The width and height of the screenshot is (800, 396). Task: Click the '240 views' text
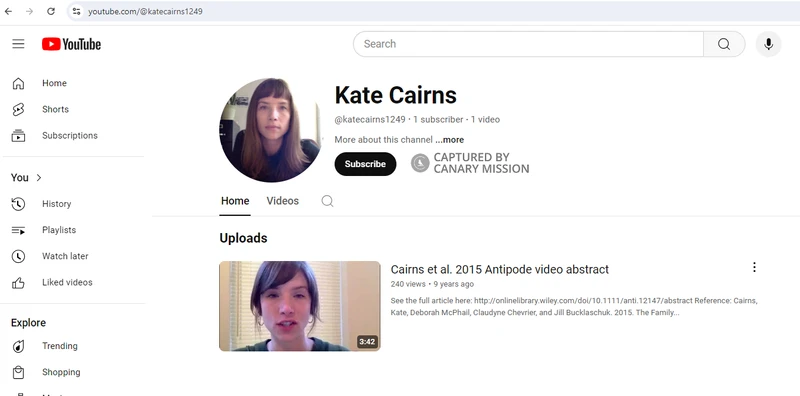click(x=408, y=284)
